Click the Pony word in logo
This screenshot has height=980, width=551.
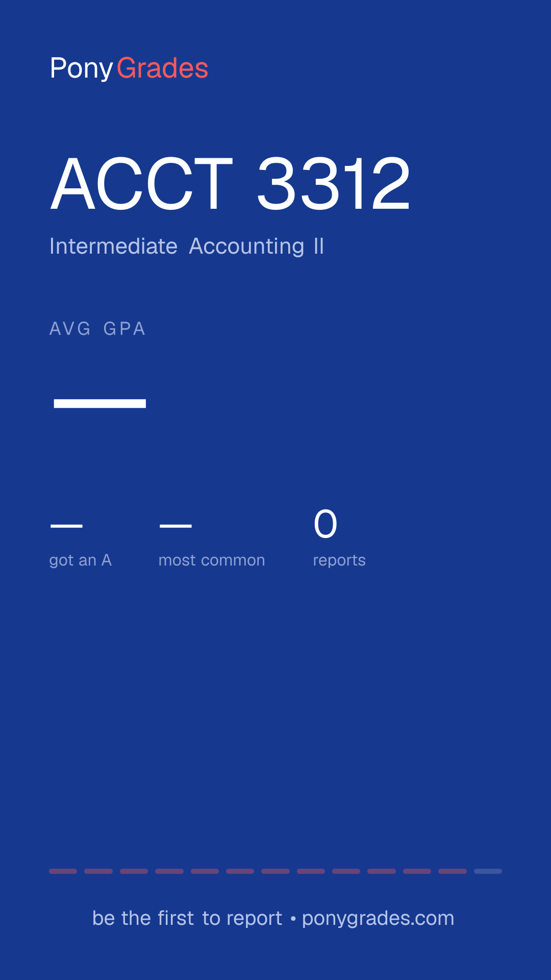(x=81, y=68)
